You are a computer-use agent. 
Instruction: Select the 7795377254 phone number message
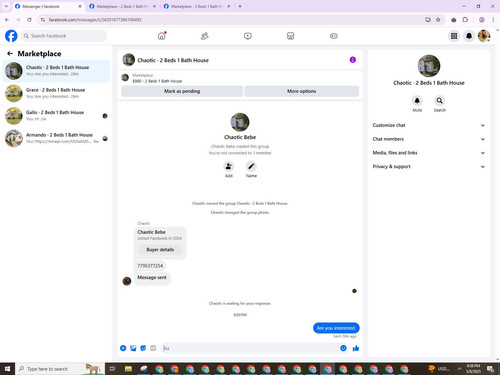pyautogui.click(x=150, y=266)
